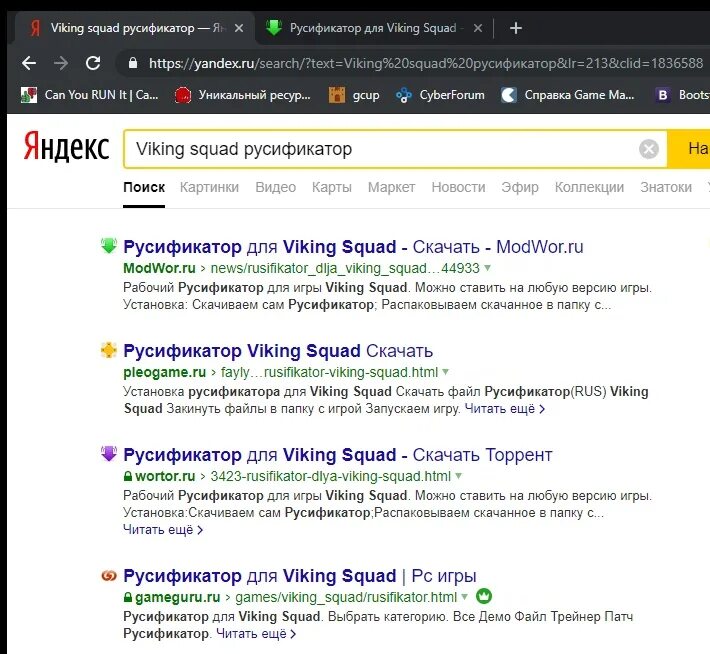Click 3423-rusifikator-dlya-viking-squad.html path link
The height and width of the screenshot is (654, 710).
pos(331,476)
